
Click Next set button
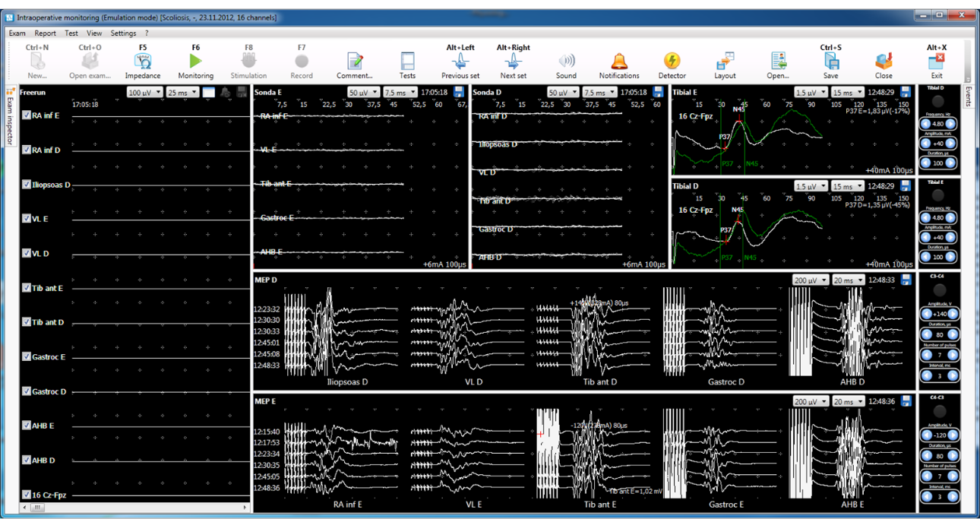513,61
